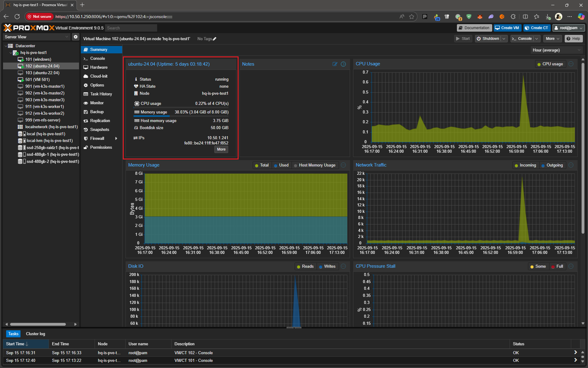Click into the Search field
Image resolution: width=588 pixels, height=368 pixels.
[131, 28]
